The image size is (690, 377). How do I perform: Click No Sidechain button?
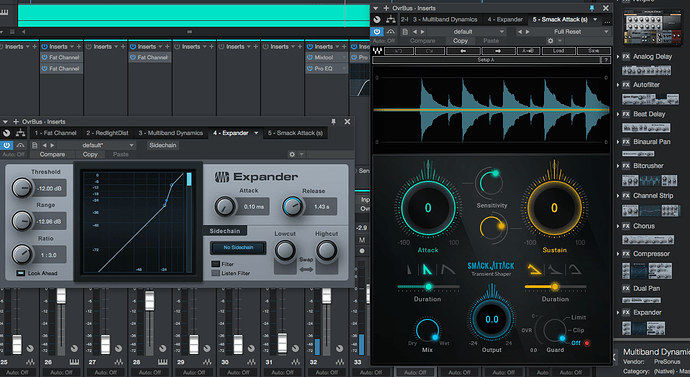(238, 248)
